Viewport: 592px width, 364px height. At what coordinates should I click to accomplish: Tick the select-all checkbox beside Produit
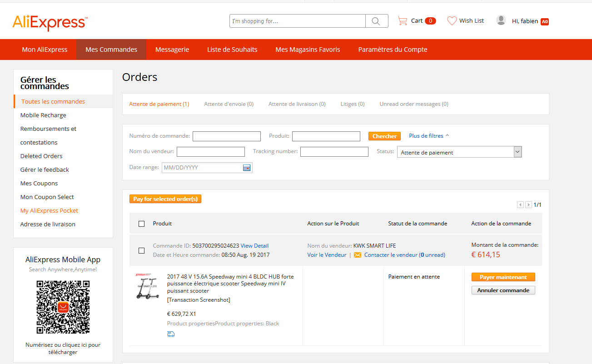pyautogui.click(x=141, y=224)
